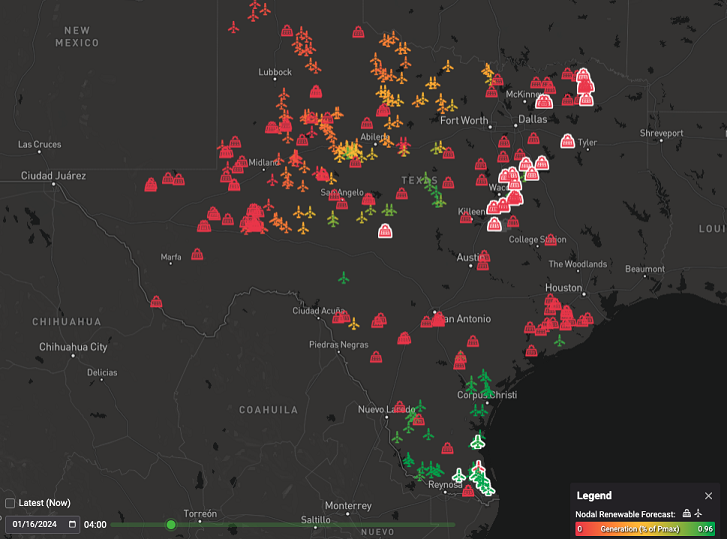The height and width of the screenshot is (539, 727).
Task: Close the Legend panel
Action: 708,495
